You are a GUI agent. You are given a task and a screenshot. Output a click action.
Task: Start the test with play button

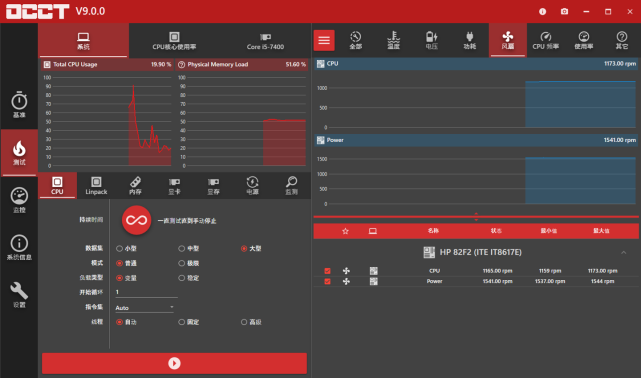[x=174, y=363]
